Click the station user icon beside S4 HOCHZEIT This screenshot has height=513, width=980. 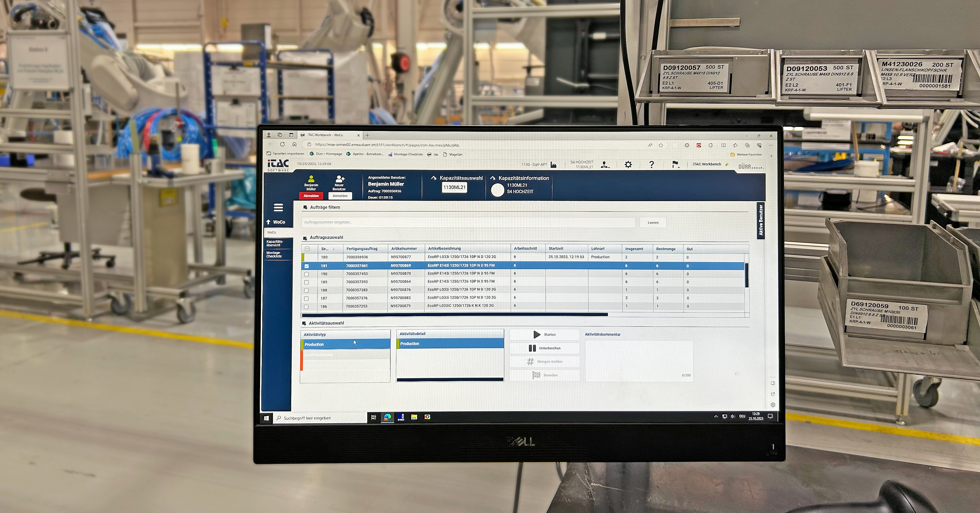604,165
